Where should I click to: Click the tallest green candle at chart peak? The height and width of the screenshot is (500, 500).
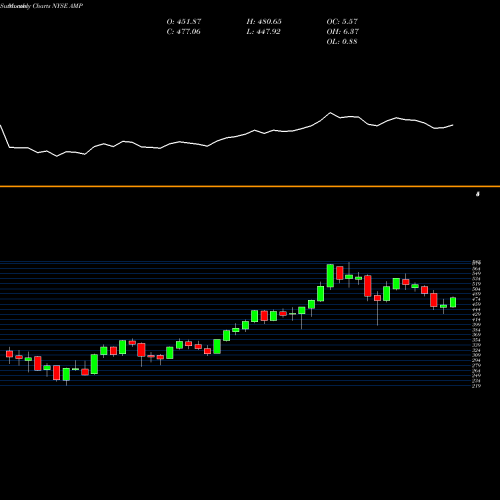pos(330,276)
